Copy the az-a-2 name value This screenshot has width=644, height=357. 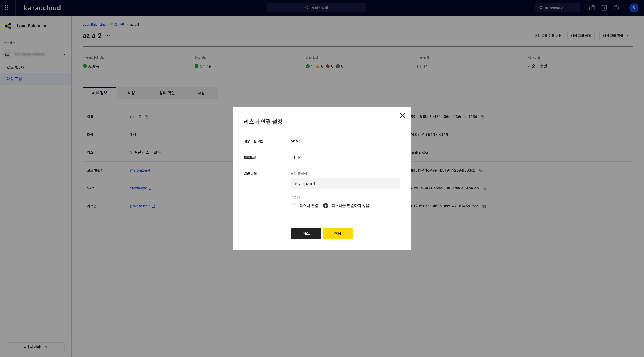[146, 117]
